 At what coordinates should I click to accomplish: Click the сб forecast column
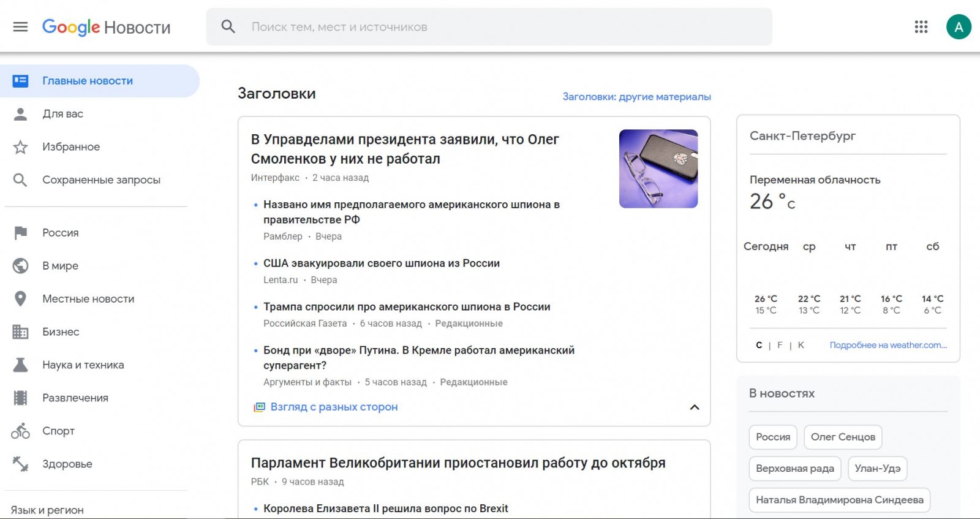(933, 278)
